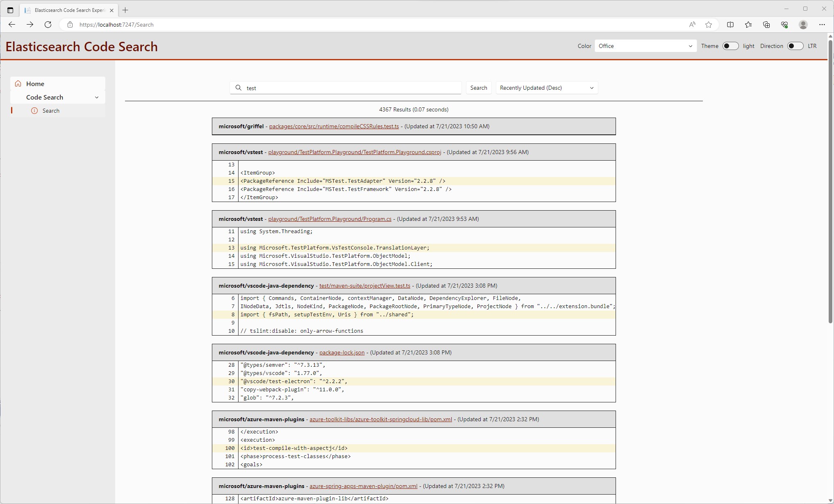Open the Recently Updated (Desc) sort dropdown
Screen dimensions: 834x504
coord(547,88)
